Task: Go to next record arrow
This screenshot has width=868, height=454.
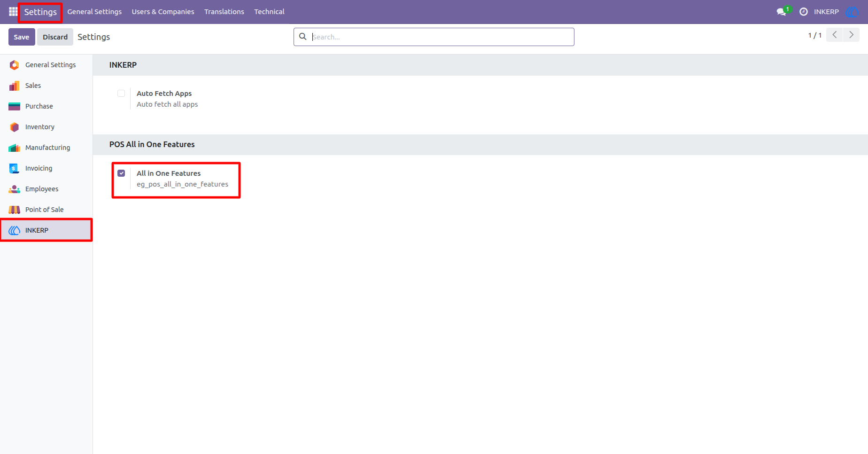Action: pos(851,35)
